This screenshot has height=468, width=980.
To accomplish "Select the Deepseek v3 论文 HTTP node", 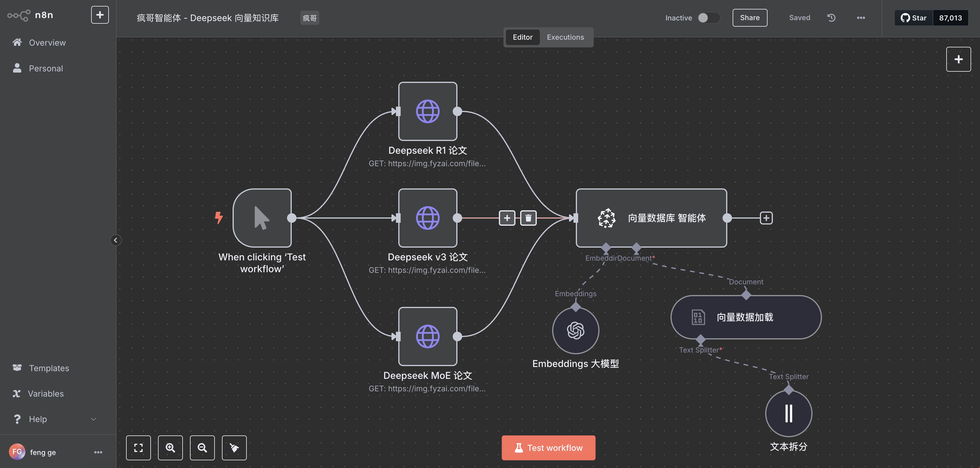I will coord(428,218).
